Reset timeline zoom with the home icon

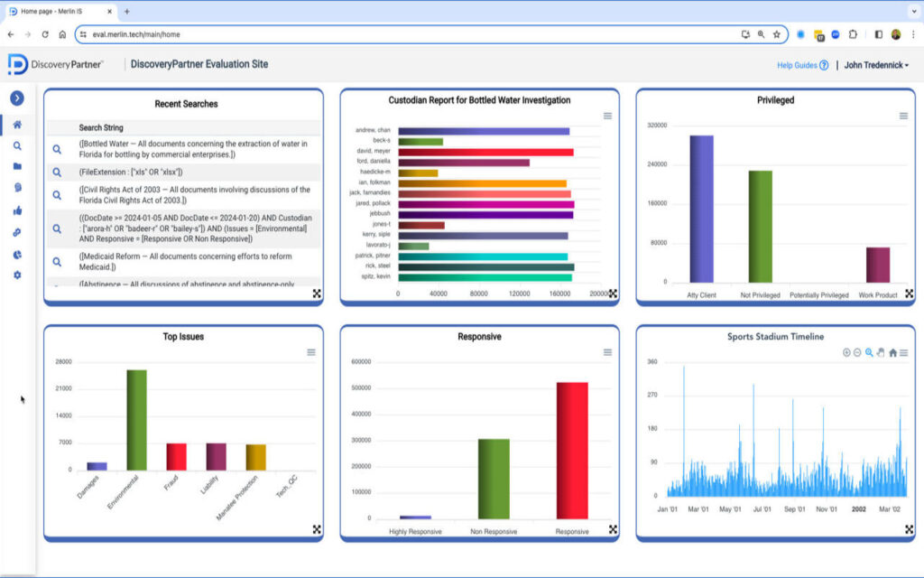(x=892, y=352)
